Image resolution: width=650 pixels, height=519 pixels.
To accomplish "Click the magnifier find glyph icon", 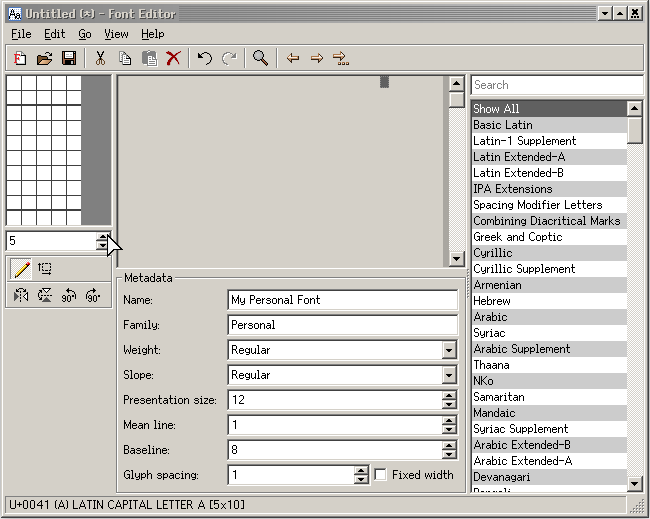I will (x=260, y=58).
